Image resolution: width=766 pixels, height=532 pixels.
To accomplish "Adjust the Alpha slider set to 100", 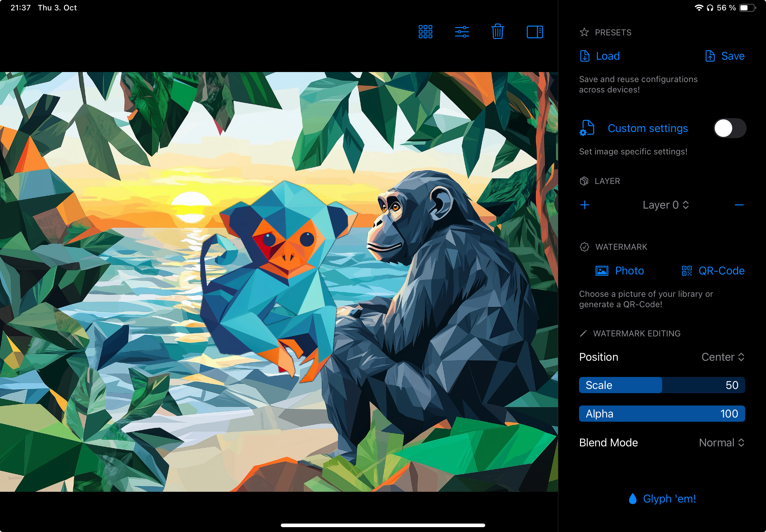I will pos(662,414).
